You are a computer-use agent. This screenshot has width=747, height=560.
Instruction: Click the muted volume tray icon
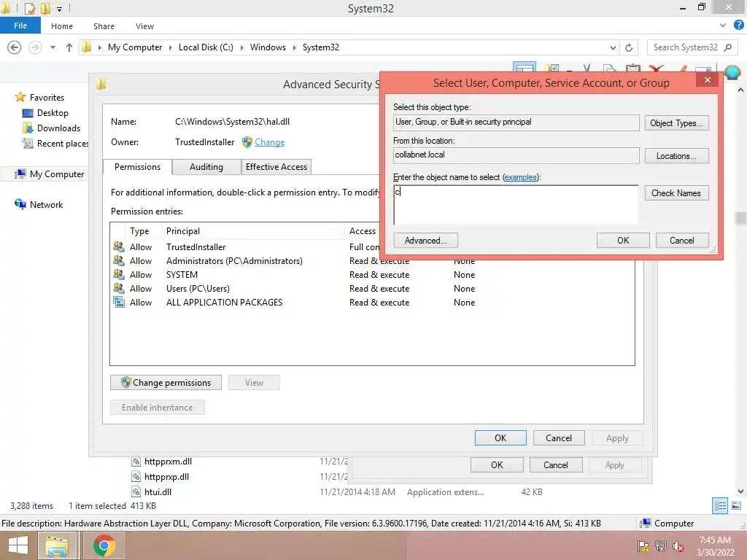tap(678, 546)
